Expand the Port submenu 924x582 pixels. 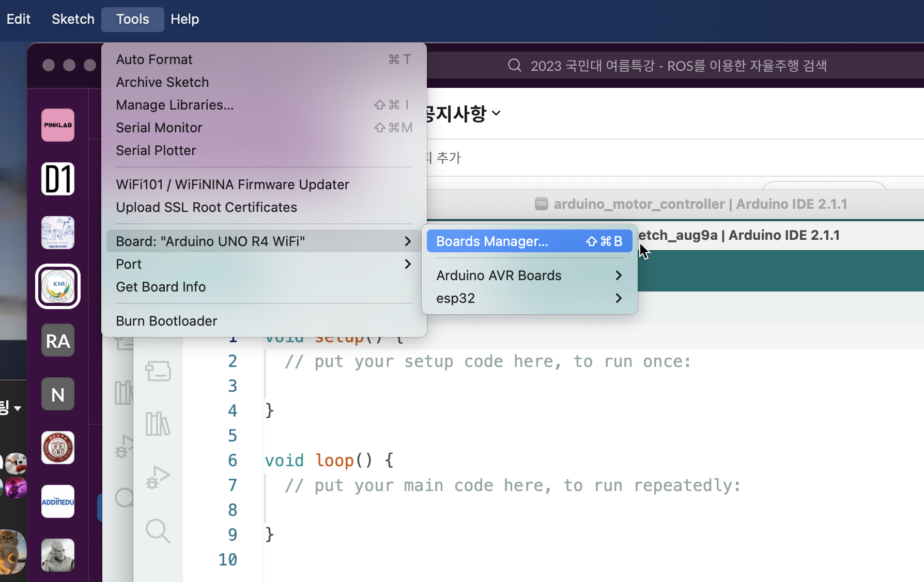(264, 264)
